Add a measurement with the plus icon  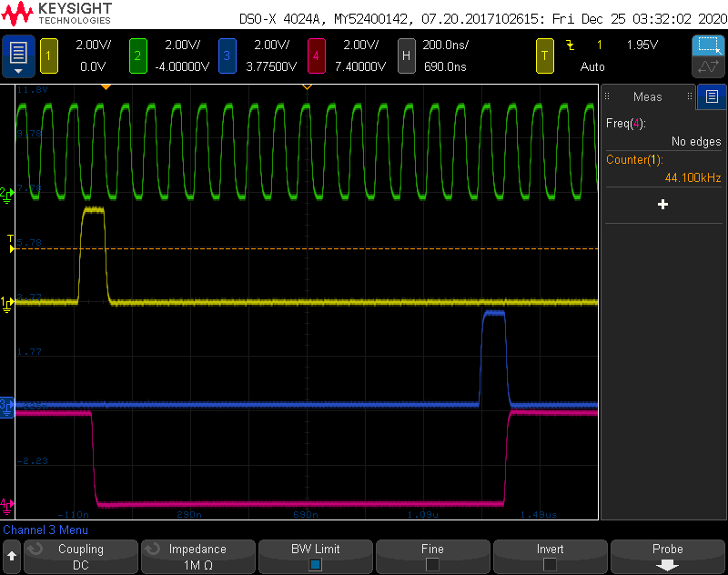pos(663,204)
